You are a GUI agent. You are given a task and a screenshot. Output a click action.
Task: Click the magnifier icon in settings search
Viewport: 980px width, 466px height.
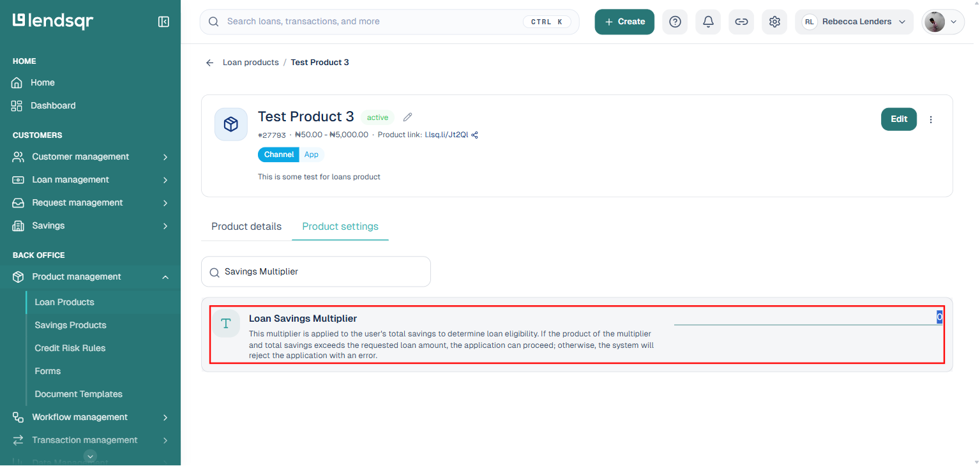click(215, 272)
